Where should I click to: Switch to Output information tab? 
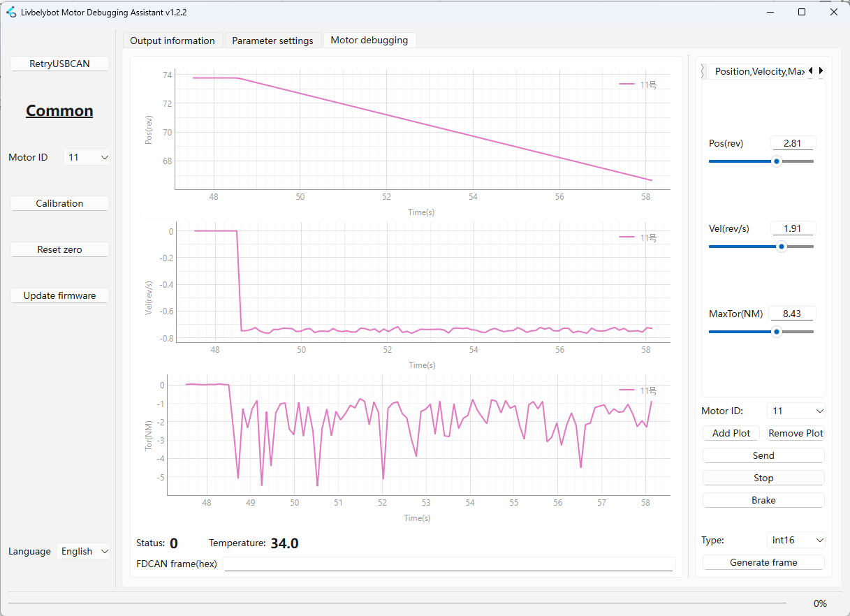pyautogui.click(x=173, y=41)
